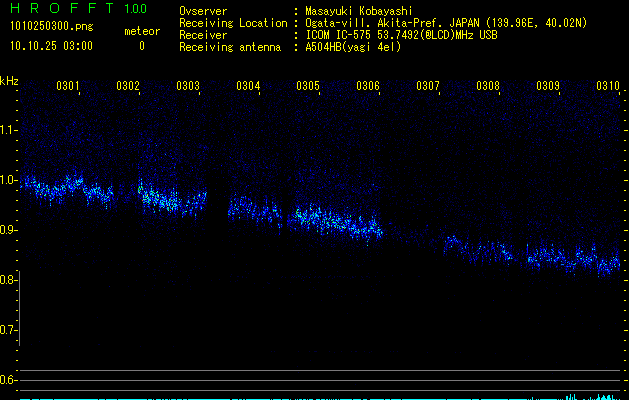Click the 0.6 kHz axis label
This screenshot has width=629, height=400.
[8, 380]
